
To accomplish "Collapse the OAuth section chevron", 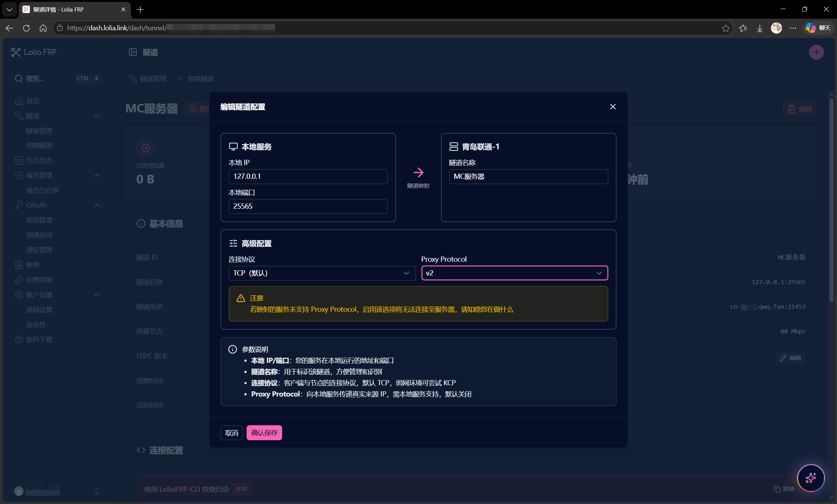I will (97, 205).
